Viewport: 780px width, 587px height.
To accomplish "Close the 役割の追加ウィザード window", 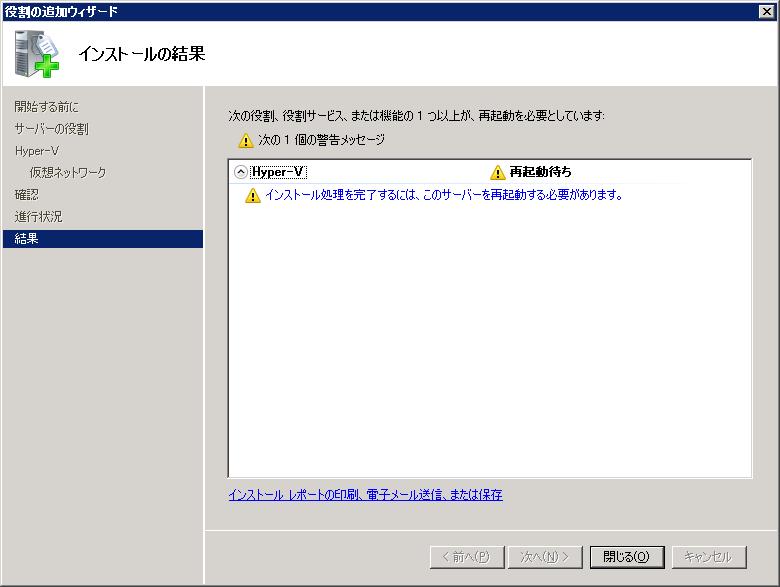I will pos(767,11).
